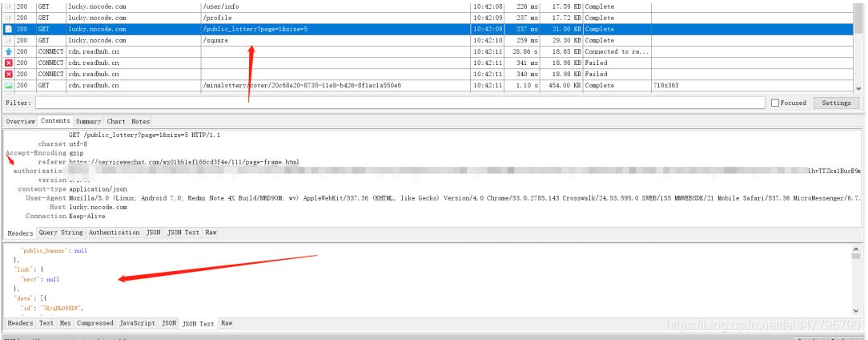Click the 'Connected to re...' status cell
The image size is (868, 340).
coord(617,51)
